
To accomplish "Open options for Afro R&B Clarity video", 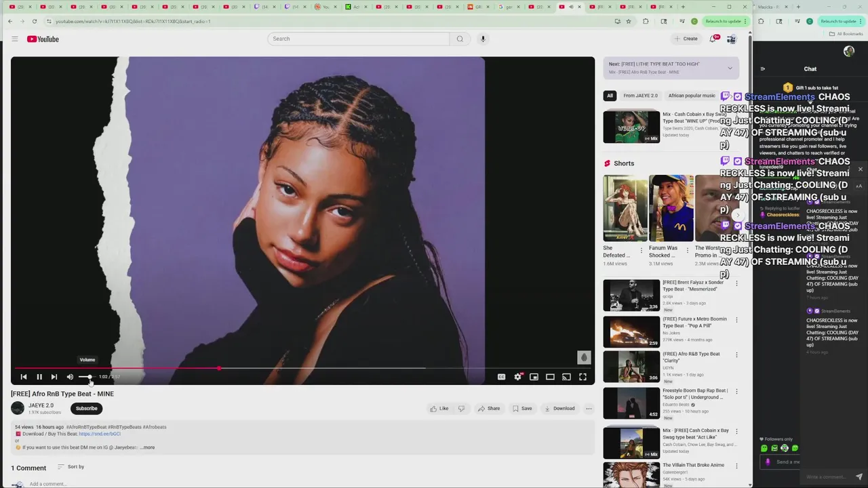I will tap(736, 355).
